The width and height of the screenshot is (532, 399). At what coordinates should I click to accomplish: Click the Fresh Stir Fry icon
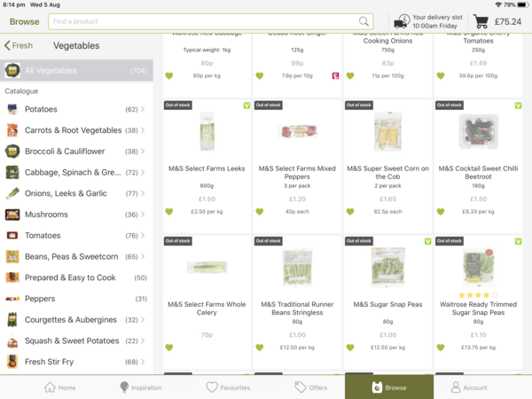click(x=12, y=362)
